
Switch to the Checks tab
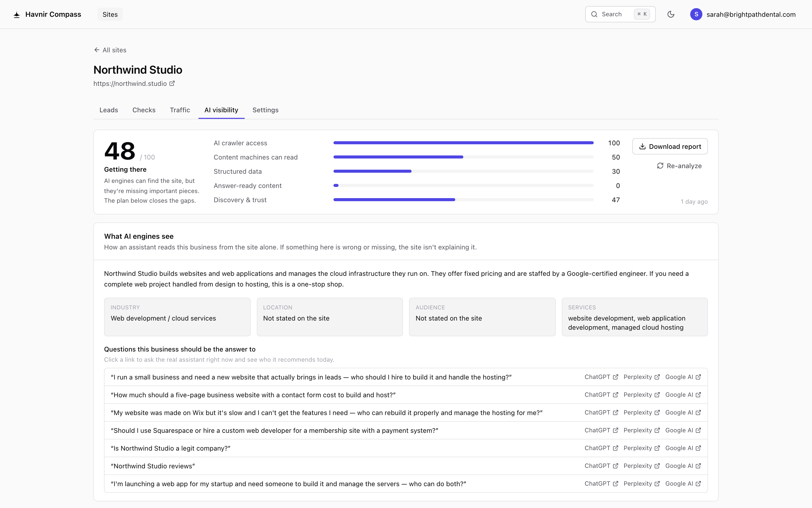(144, 110)
